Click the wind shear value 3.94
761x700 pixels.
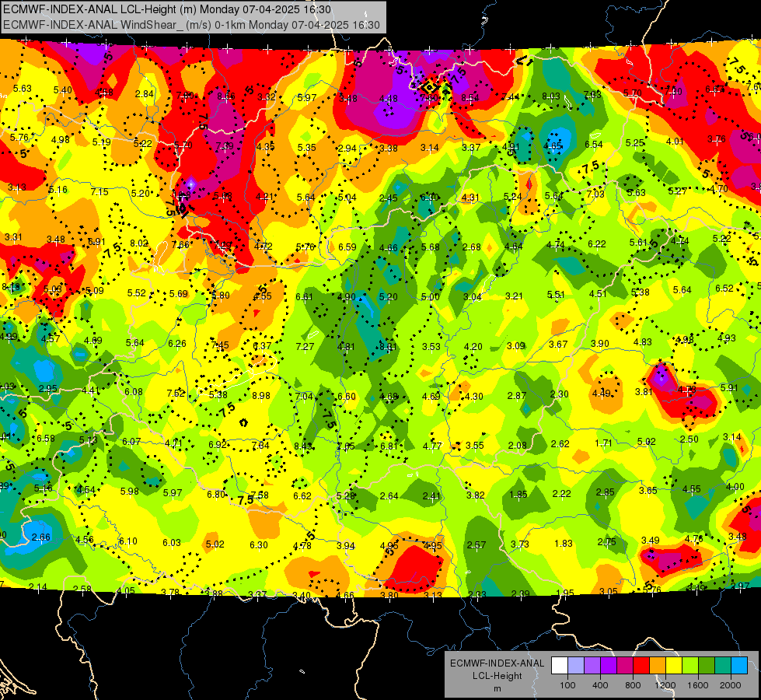point(346,545)
